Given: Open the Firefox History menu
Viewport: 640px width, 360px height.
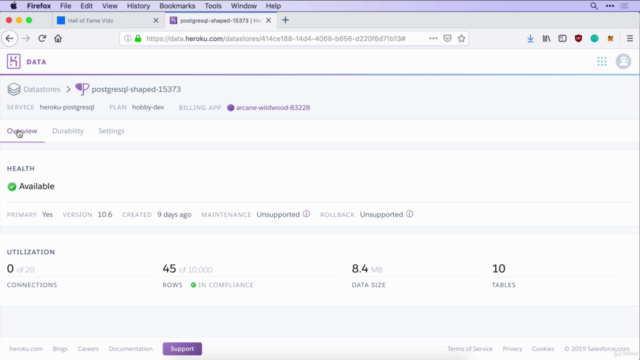Looking at the screenshot, I should [x=138, y=6].
